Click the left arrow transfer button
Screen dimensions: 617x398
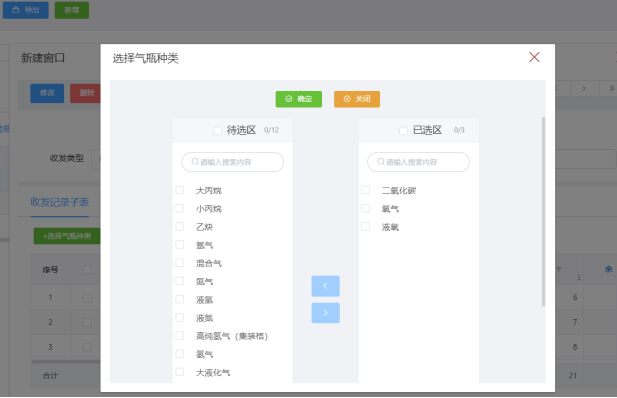pos(325,286)
